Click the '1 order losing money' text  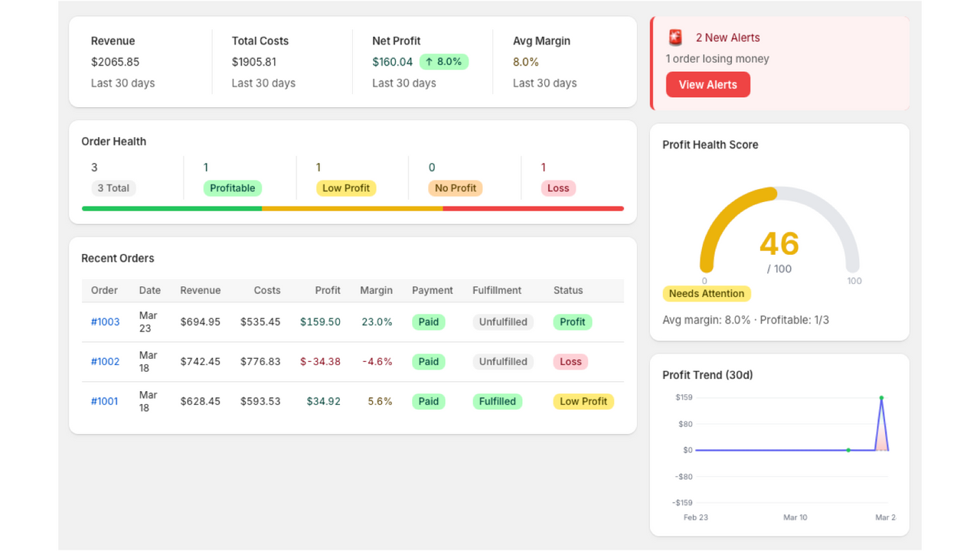click(717, 59)
